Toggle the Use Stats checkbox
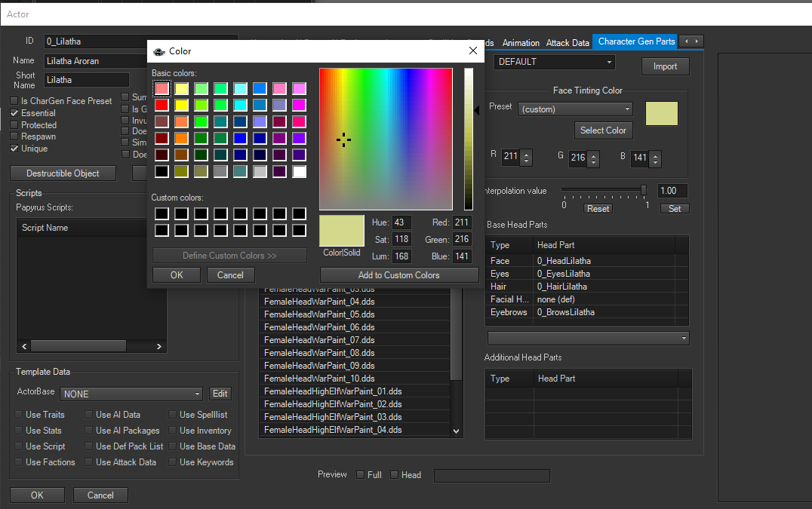The image size is (812, 509). click(x=19, y=431)
